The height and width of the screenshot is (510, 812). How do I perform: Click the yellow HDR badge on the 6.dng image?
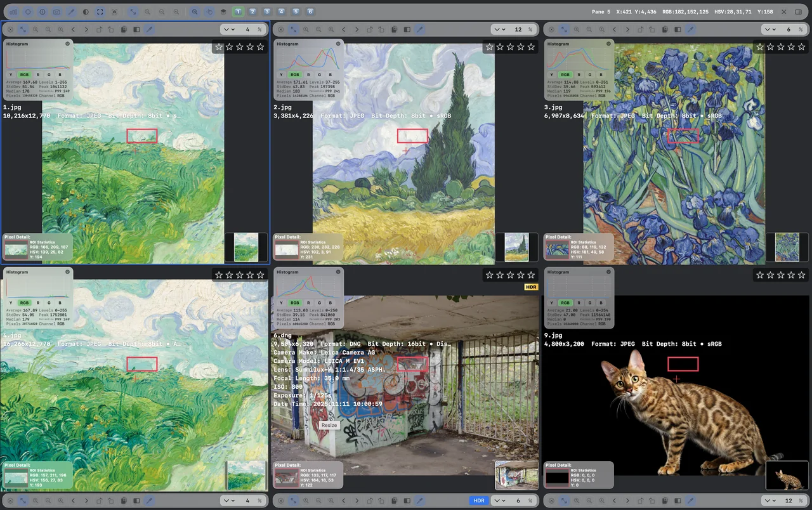coord(531,287)
